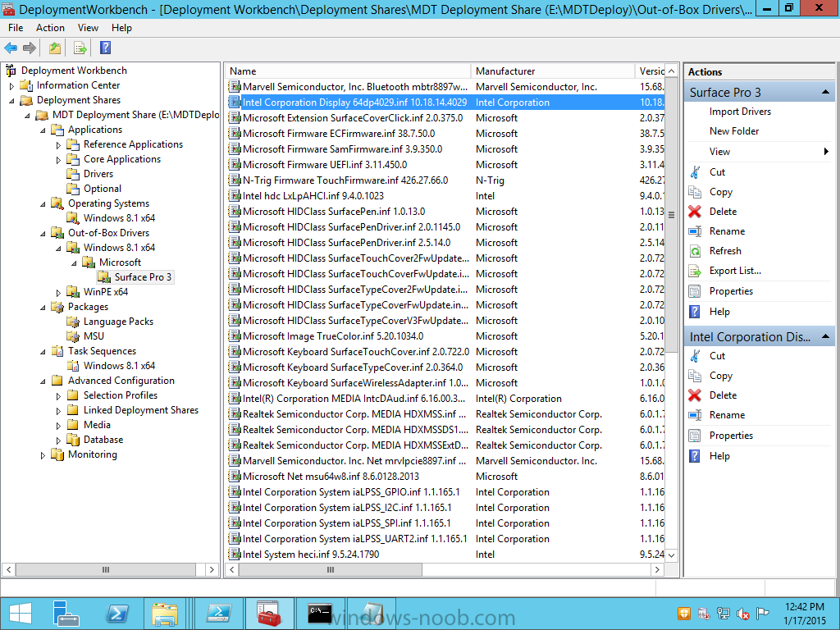Click Copy under Surface Pro 3 actions

(x=720, y=192)
